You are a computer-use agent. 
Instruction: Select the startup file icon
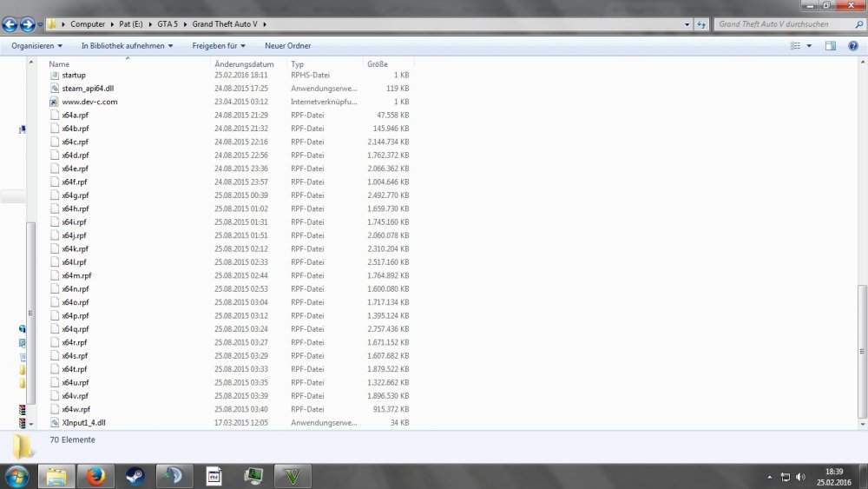coord(54,75)
